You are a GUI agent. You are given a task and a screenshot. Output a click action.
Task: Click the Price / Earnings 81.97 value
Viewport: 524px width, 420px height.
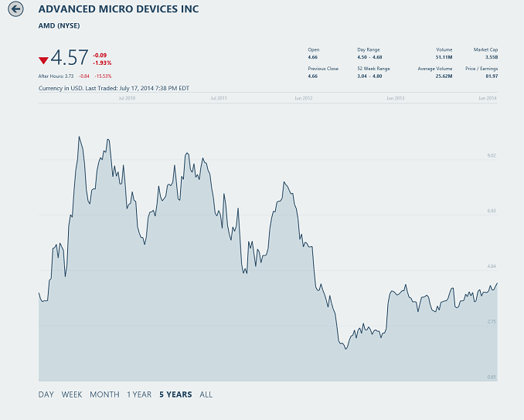coord(492,76)
